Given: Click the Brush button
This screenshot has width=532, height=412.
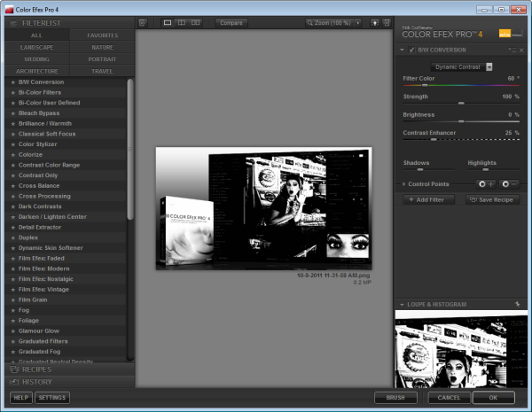Looking at the screenshot, I should pos(395,398).
